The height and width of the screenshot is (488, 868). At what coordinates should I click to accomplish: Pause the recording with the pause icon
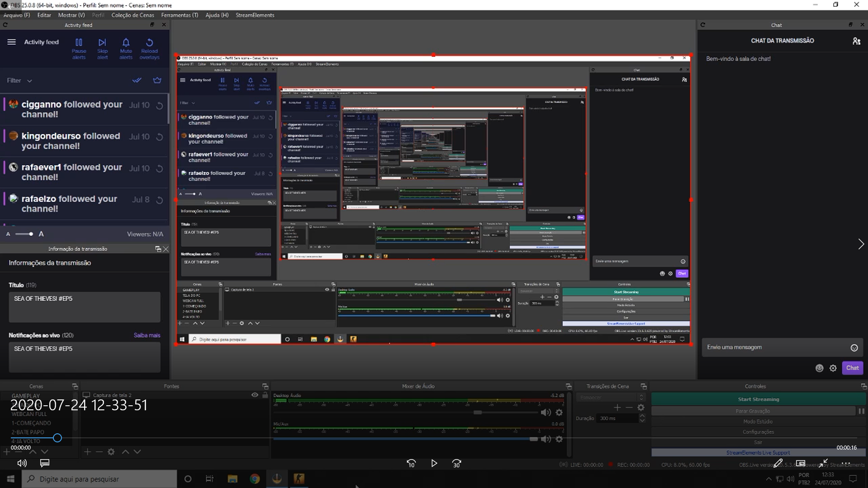point(861,411)
